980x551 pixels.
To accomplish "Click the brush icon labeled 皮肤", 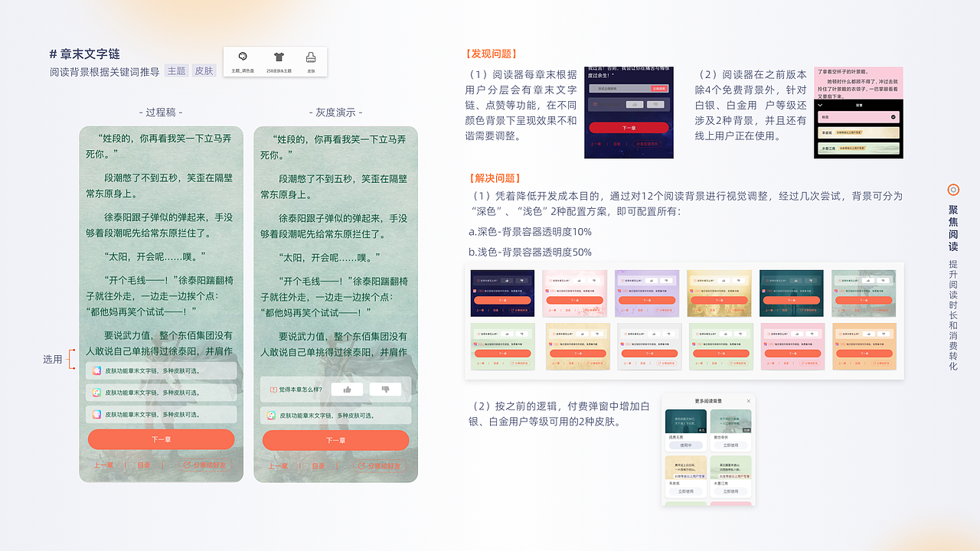I will 310,57.
